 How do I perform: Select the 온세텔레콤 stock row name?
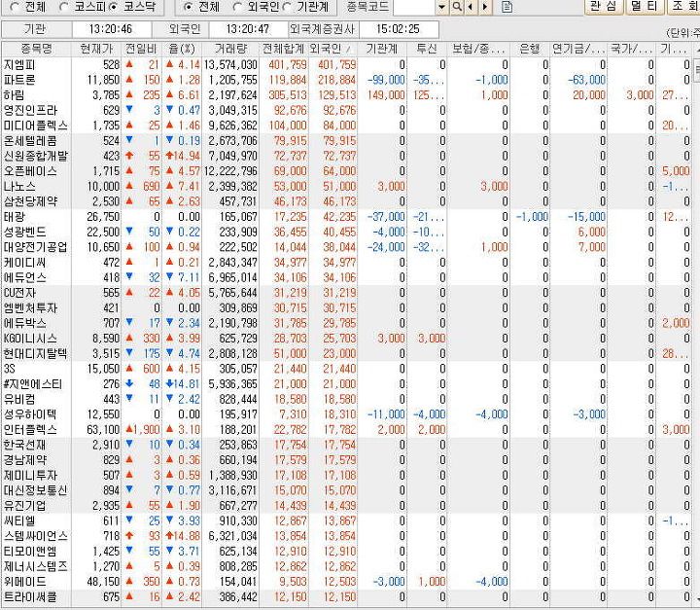point(31,141)
